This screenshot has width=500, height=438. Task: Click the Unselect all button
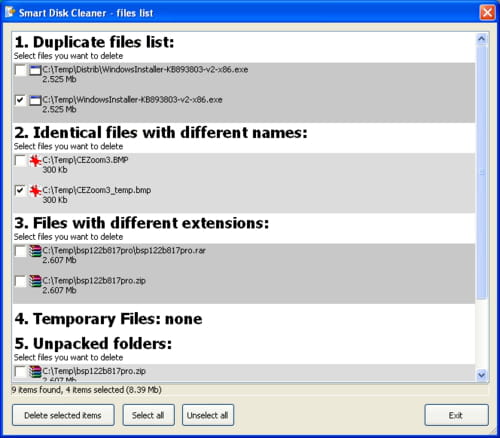point(208,415)
